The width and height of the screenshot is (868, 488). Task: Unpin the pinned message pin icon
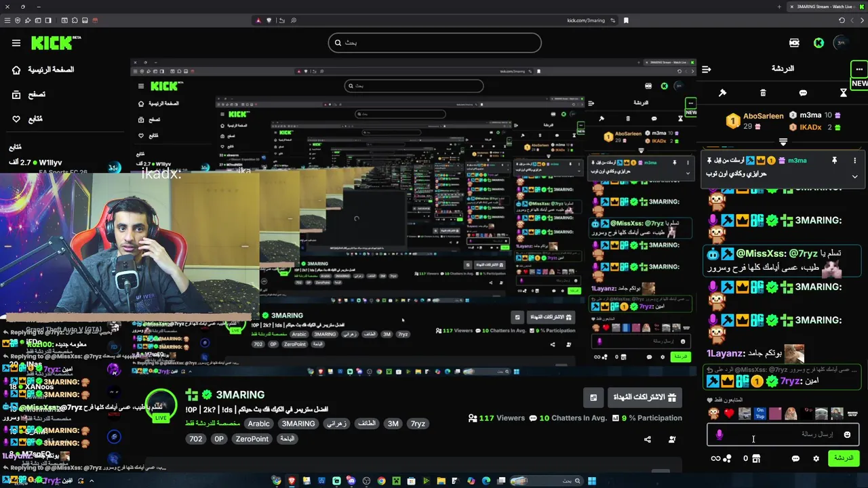pyautogui.click(x=834, y=160)
